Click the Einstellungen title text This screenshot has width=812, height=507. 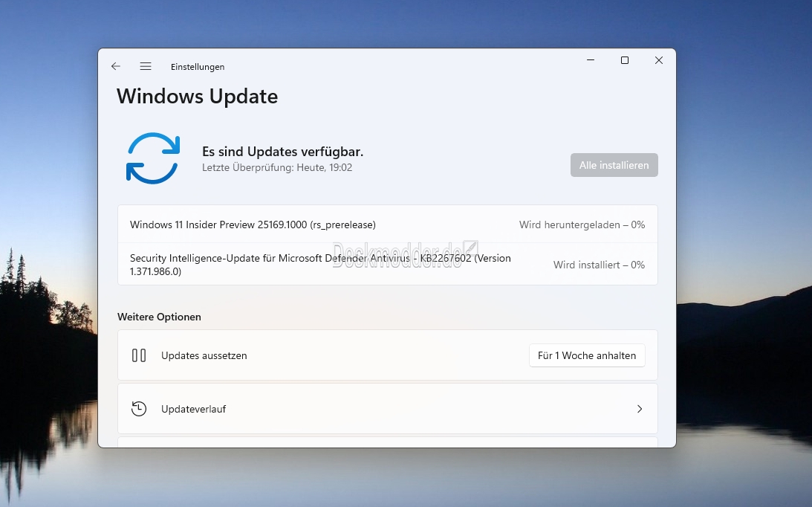[x=198, y=67]
